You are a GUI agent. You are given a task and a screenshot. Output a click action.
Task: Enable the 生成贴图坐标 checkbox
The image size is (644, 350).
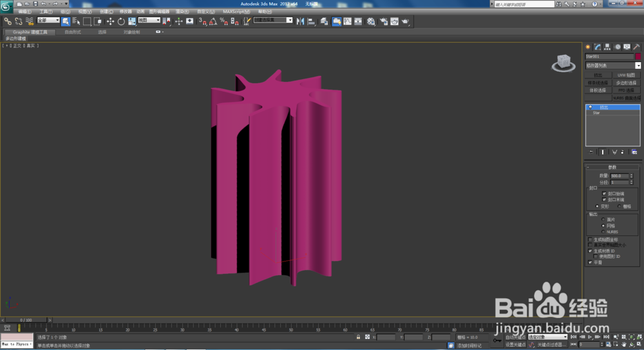coord(590,239)
